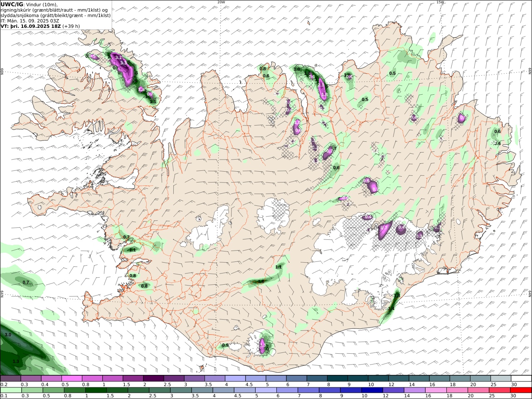Viewport: 532px width, 399px height.
Task: Click the '1.6' rain value in the southern interior
Action: 261,281
